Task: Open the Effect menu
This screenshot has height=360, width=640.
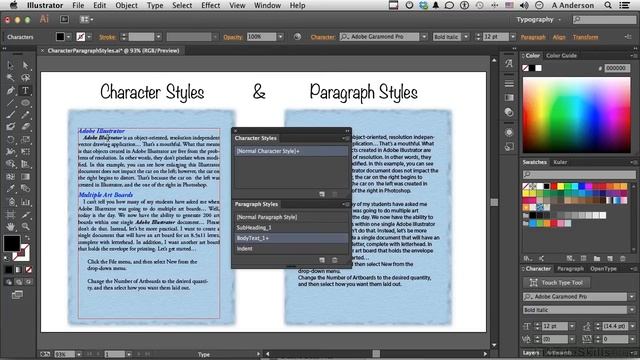Action: (x=211, y=5)
